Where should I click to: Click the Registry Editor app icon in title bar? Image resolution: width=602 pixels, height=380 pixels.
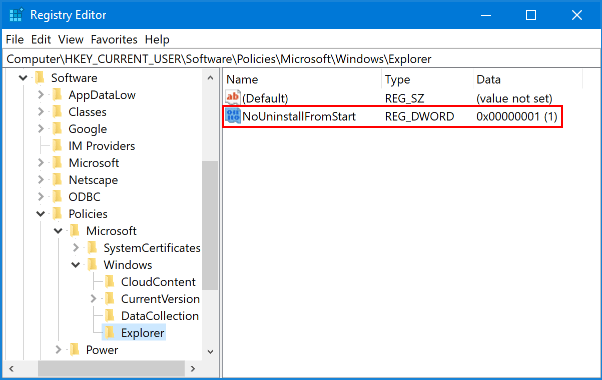(16, 15)
